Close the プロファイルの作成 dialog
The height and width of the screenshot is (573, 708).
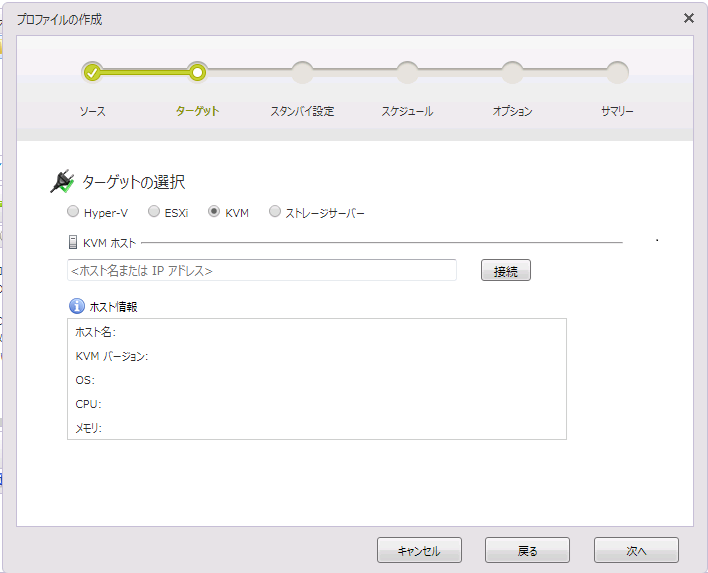(689, 18)
